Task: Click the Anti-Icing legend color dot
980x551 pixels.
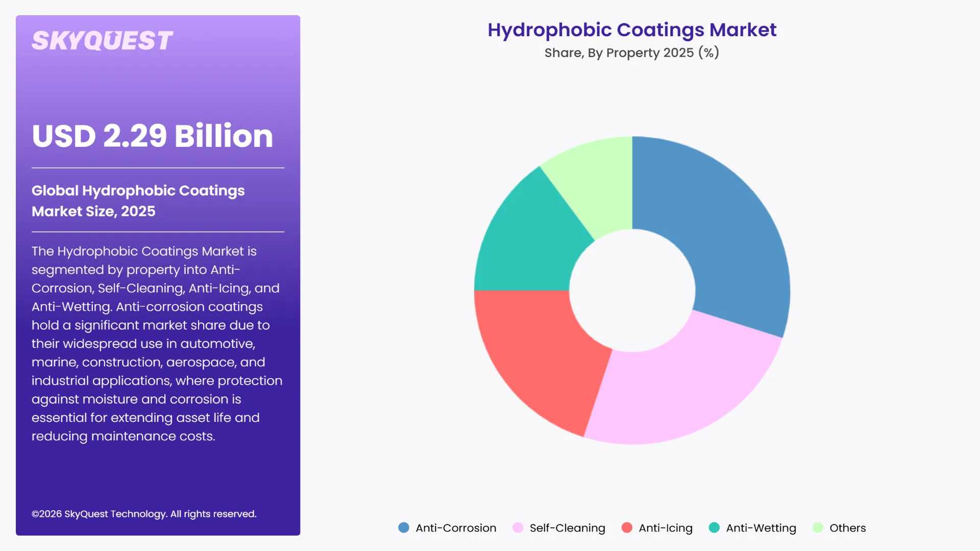Action: click(627, 528)
